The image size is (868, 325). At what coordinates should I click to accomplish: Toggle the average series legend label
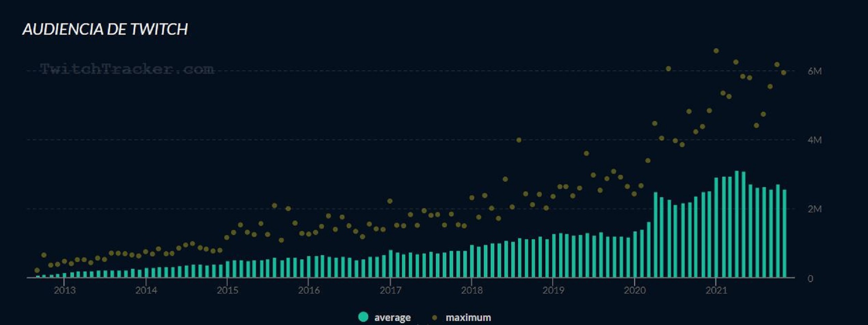point(392,318)
